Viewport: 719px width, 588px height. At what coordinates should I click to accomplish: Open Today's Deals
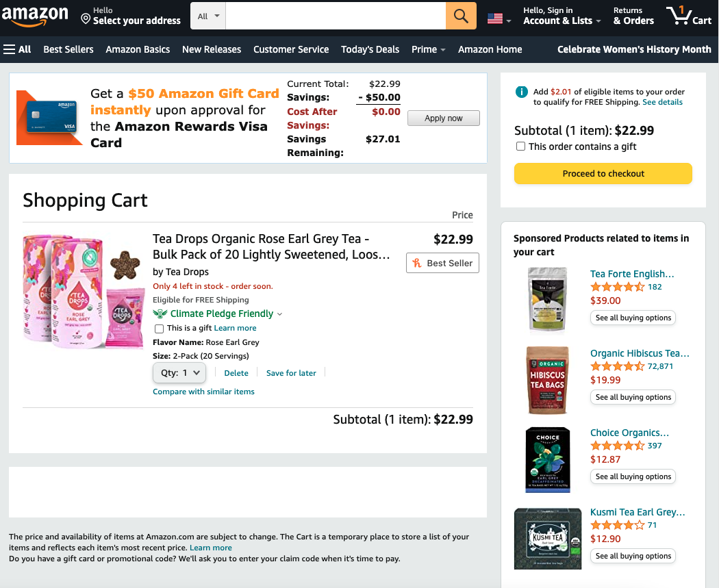coord(370,49)
